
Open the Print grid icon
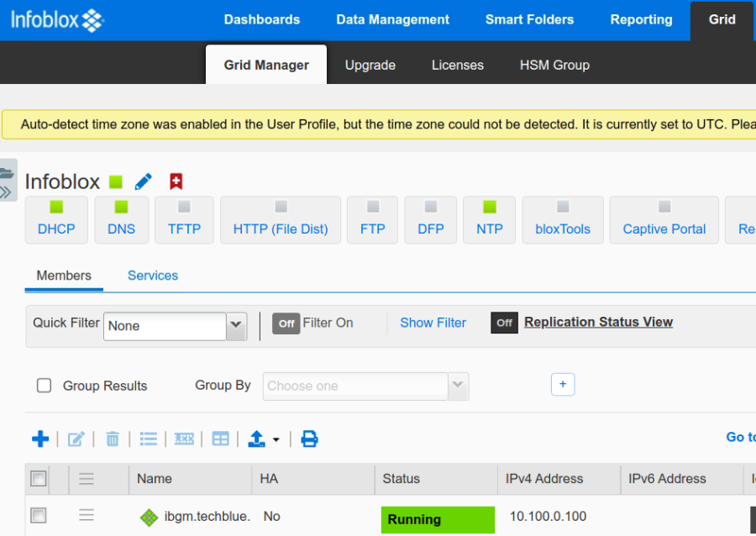click(x=309, y=439)
